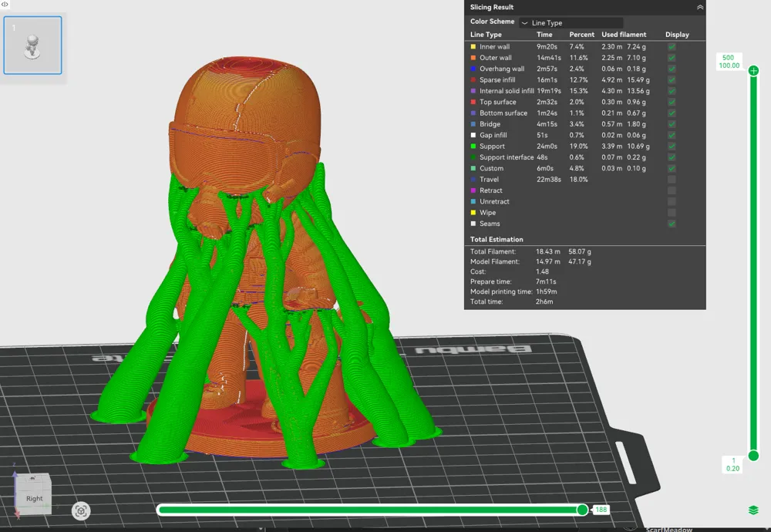The image size is (771, 532).
Task: Click the top-left panel toggle arrows icon
Action: coord(5,4)
